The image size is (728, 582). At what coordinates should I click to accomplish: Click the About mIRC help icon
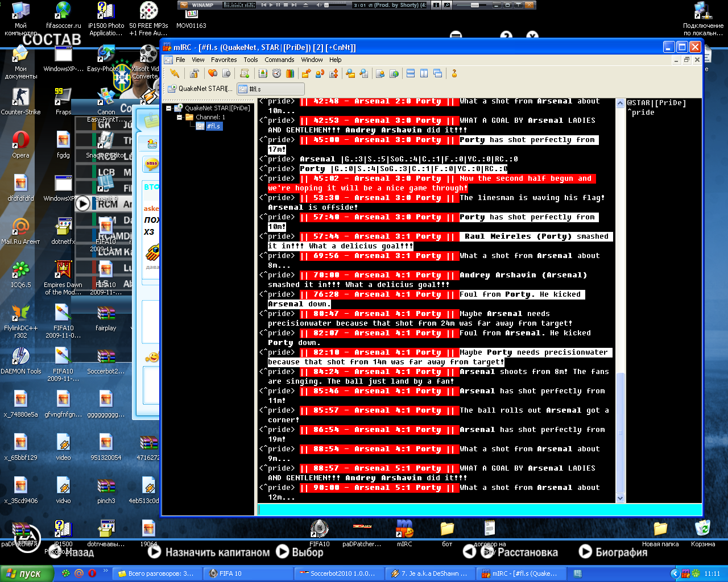[454, 73]
